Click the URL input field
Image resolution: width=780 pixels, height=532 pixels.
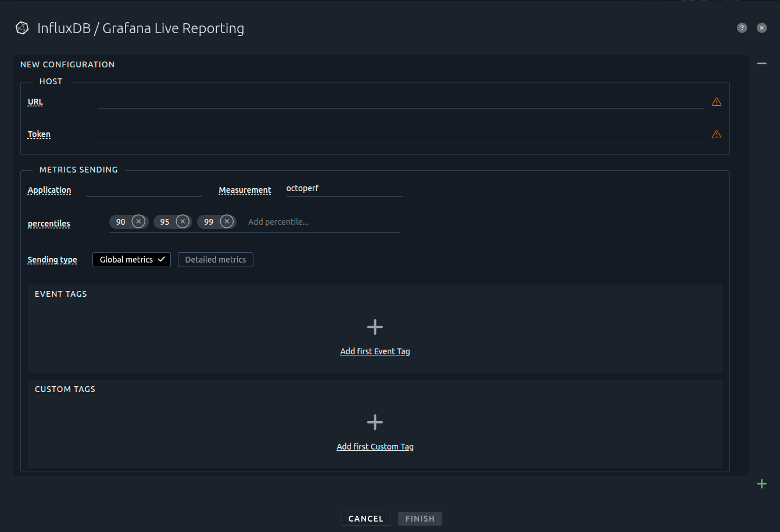point(349,103)
